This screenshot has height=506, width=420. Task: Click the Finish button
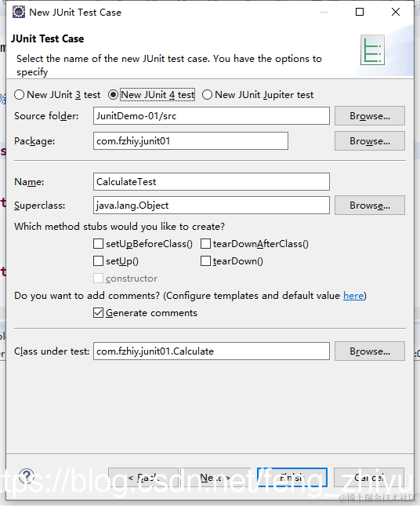pos(292,477)
